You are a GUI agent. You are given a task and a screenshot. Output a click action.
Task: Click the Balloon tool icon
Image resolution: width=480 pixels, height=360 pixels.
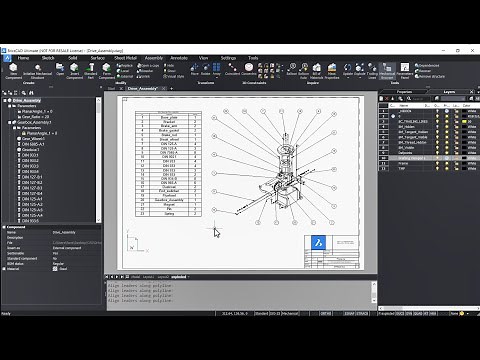[x=292, y=67]
